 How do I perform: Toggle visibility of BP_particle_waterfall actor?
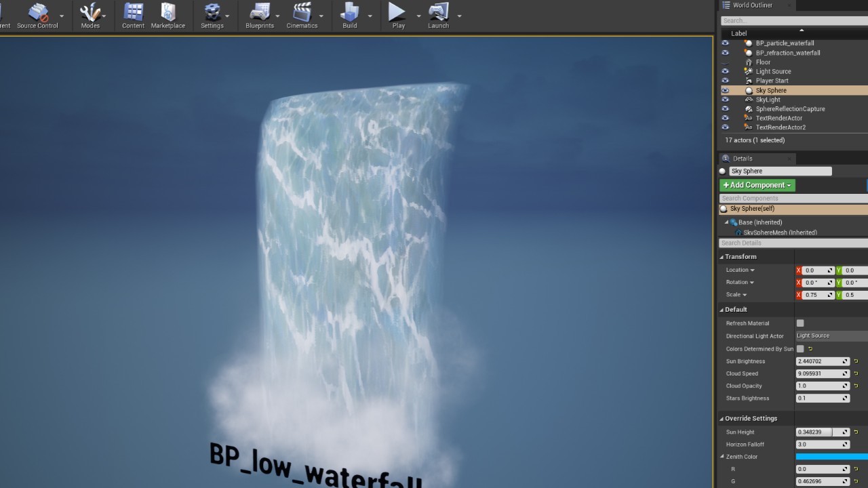pos(725,43)
